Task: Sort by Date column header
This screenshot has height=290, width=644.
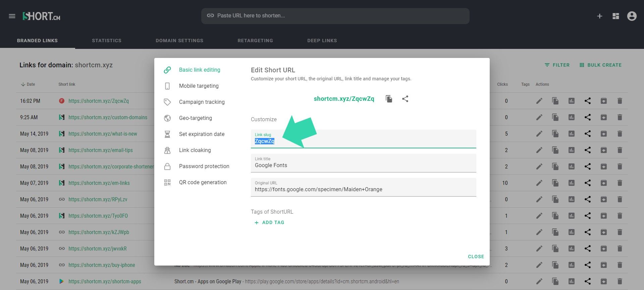Action: click(28, 84)
